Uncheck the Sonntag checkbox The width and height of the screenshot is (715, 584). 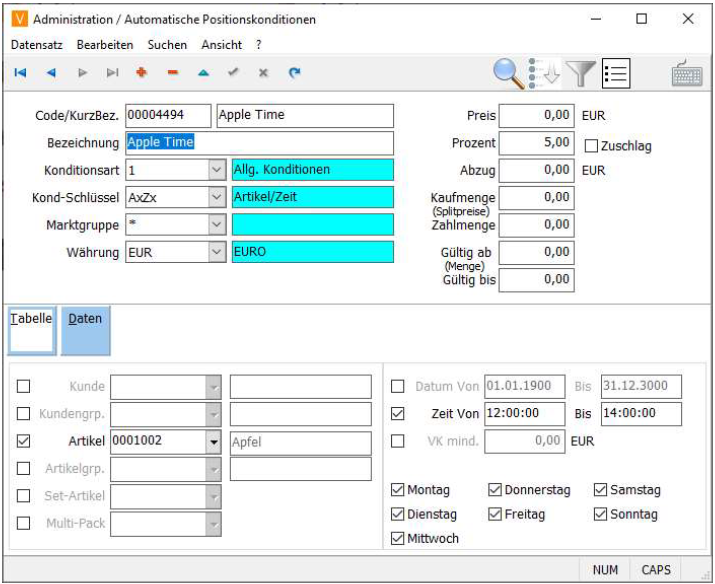pyautogui.click(x=601, y=514)
